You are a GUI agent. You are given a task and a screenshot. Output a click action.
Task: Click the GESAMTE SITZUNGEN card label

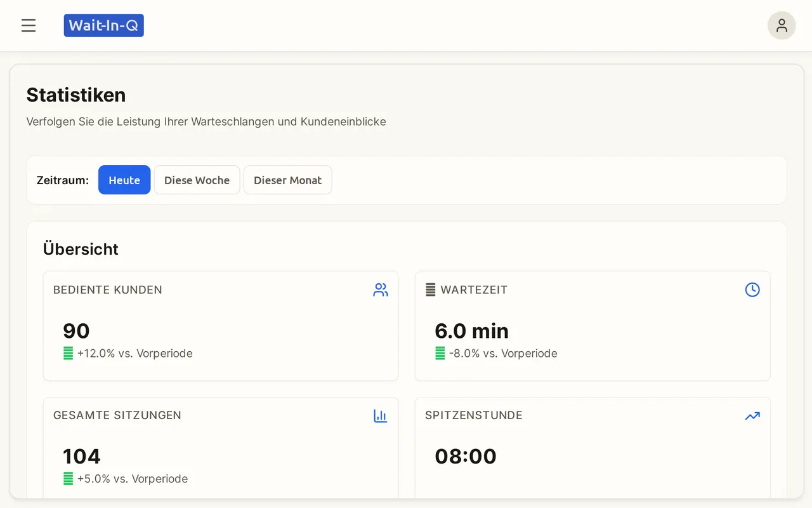(x=117, y=415)
